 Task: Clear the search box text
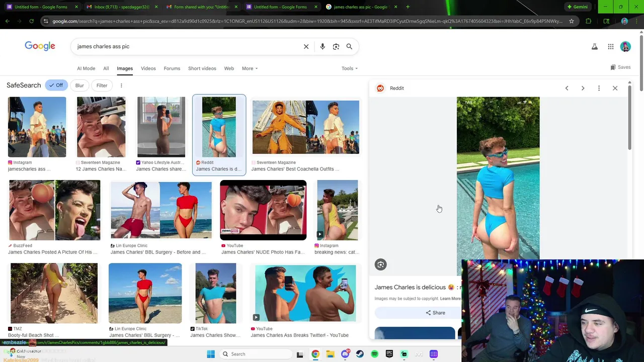coord(306,46)
